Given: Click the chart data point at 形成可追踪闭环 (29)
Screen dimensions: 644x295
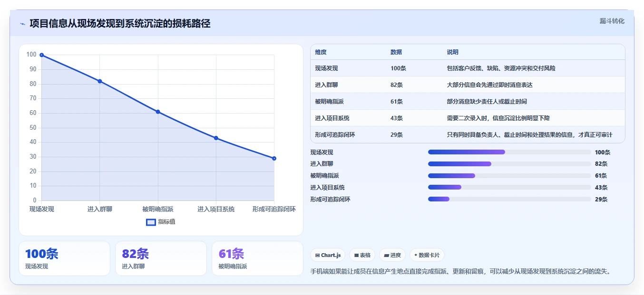Looking at the screenshot, I should pyautogui.click(x=274, y=158).
